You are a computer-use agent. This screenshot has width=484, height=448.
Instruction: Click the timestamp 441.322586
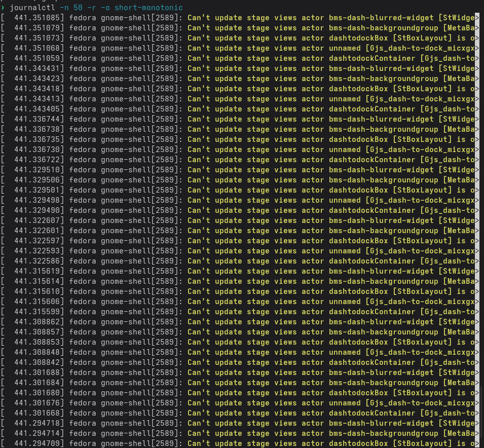tap(37, 261)
